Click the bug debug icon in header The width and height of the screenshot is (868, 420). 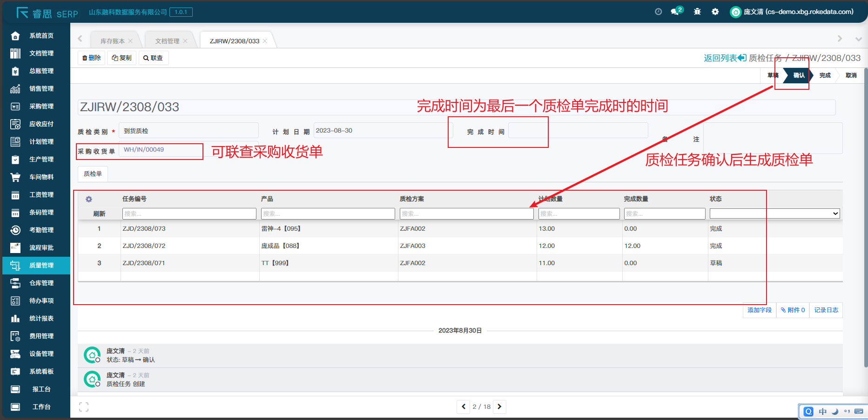[x=697, y=12]
